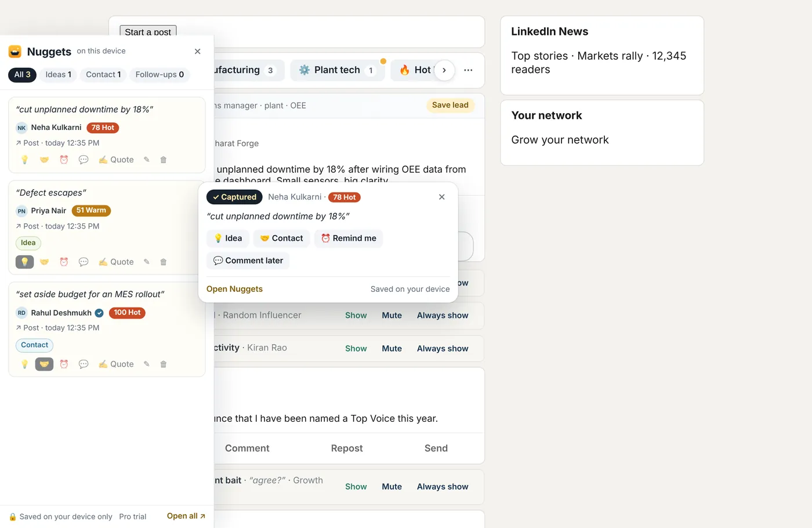Edit the Priya Nair nugget with pencil icon
Image resolution: width=812 pixels, height=528 pixels.
click(147, 262)
